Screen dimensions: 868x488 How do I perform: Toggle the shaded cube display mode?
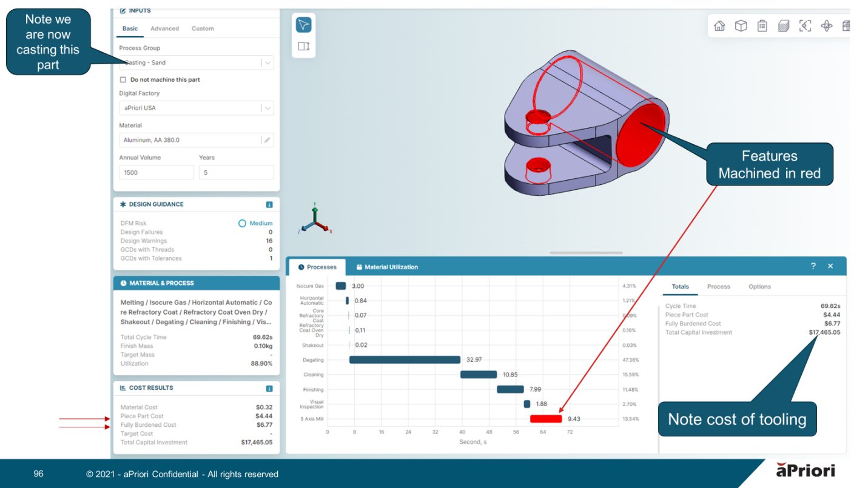pyautogui.click(x=784, y=26)
